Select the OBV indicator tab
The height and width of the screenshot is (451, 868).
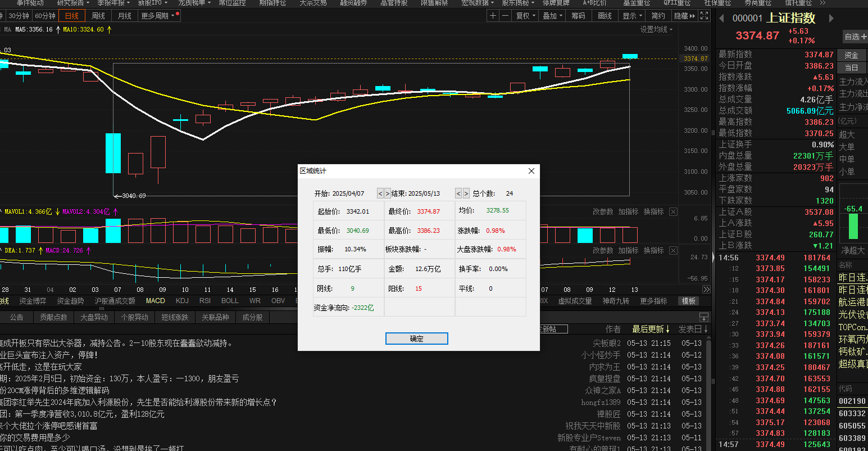278,301
